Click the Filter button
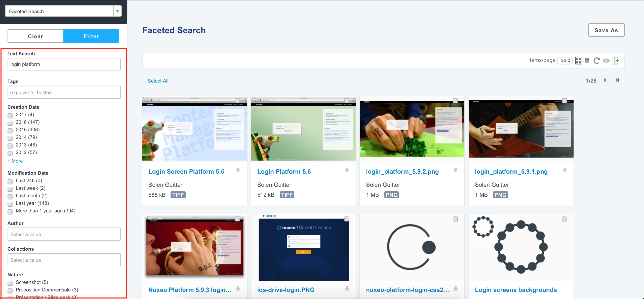 [91, 36]
